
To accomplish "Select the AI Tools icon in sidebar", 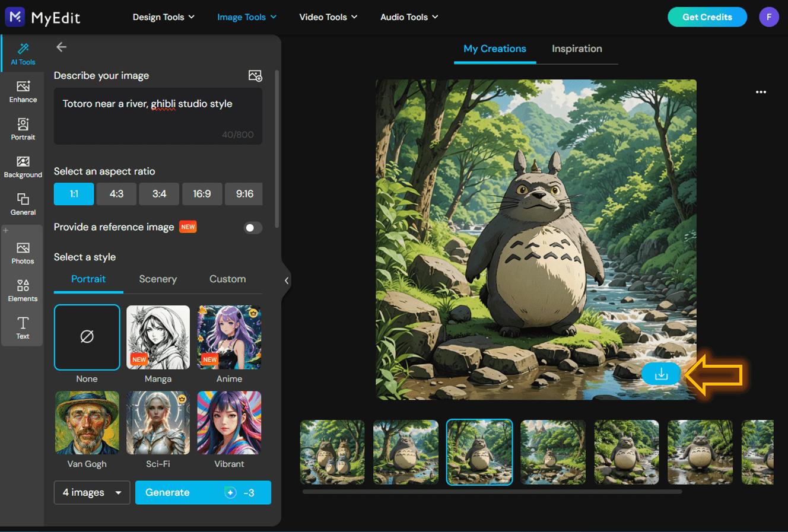I will tap(23, 53).
